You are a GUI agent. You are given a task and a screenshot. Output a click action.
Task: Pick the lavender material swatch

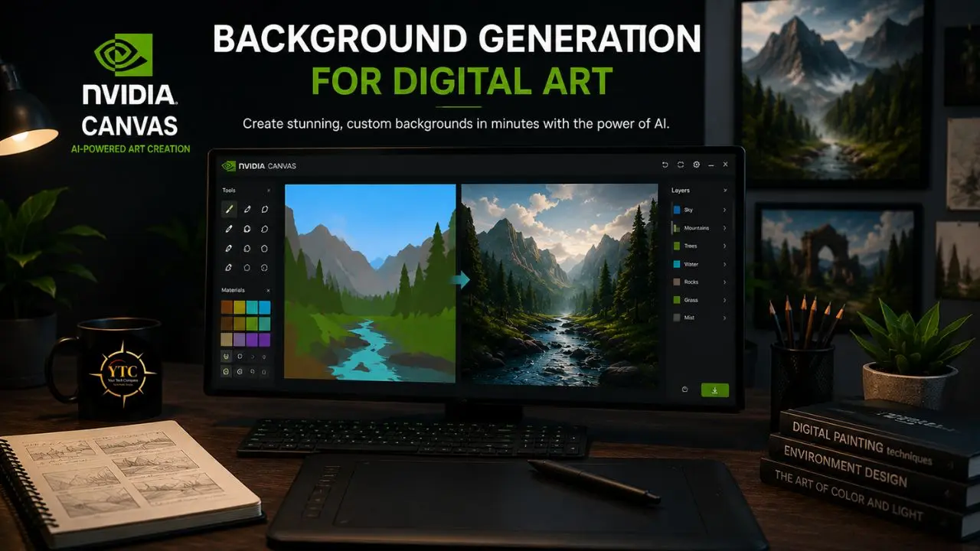pos(240,340)
